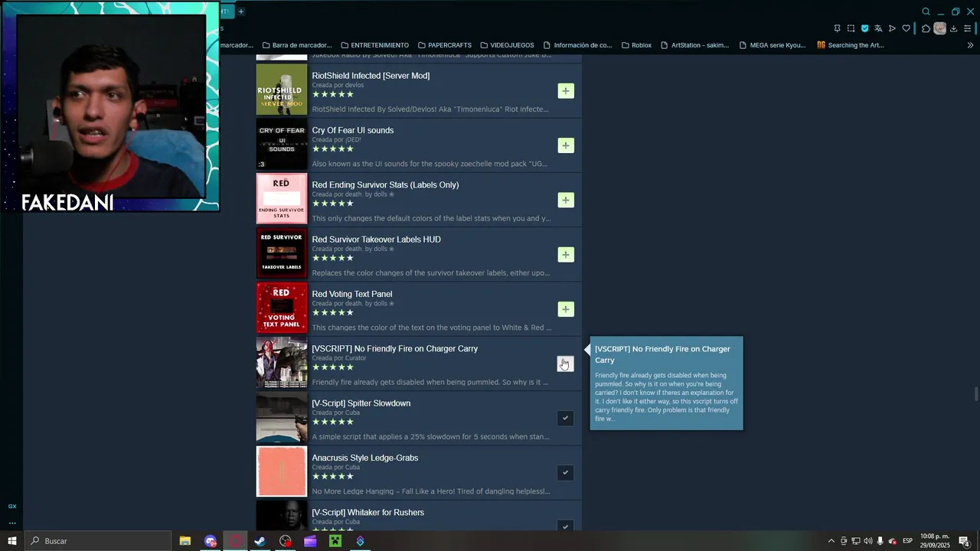This screenshot has height=551, width=980.
Task: Open ArtStation - sakim... bookmark
Action: [x=694, y=45]
